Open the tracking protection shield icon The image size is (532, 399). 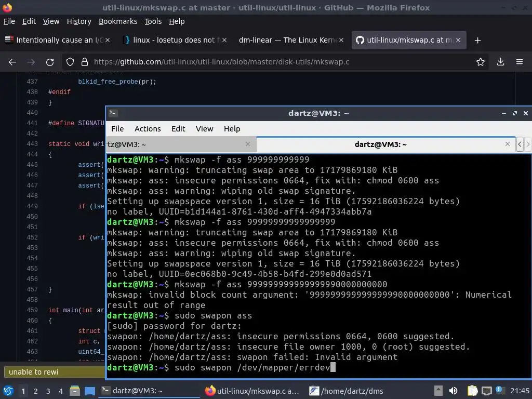coord(70,62)
